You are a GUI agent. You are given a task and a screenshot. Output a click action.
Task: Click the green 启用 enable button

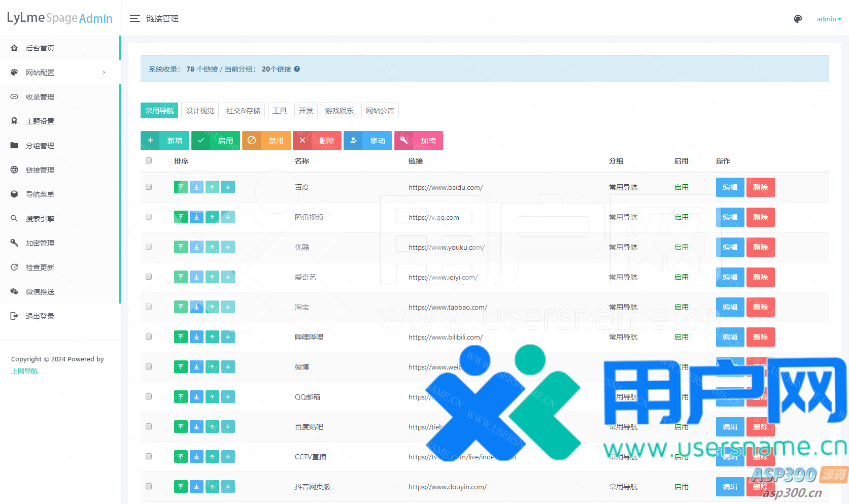coord(216,141)
